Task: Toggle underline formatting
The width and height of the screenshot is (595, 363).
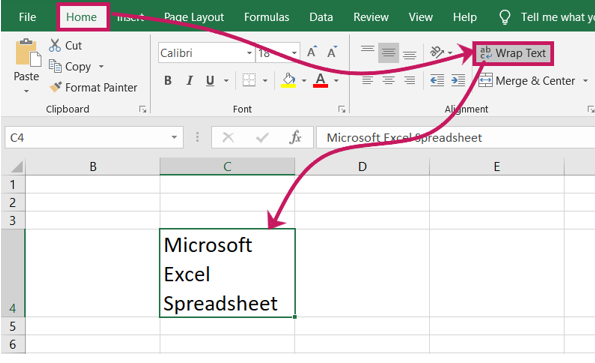Action: click(210, 80)
